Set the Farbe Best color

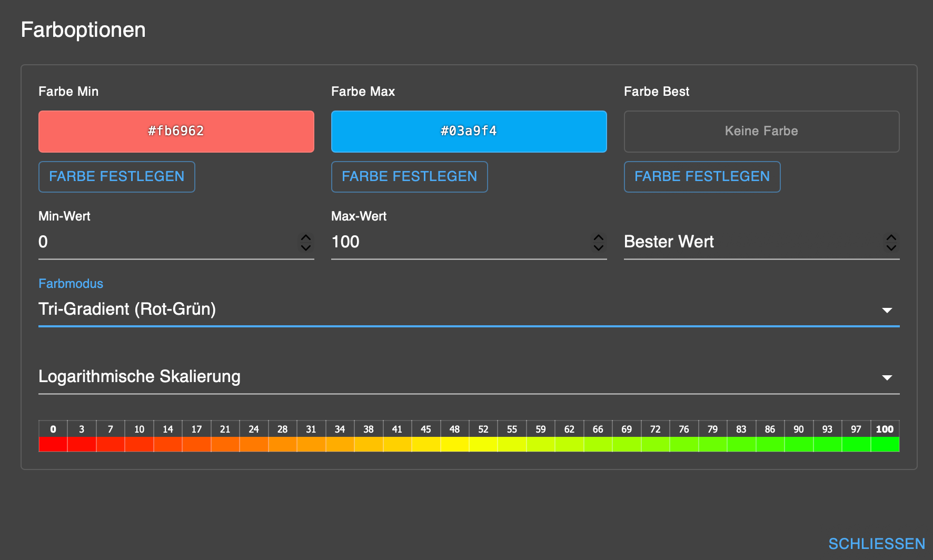pyautogui.click(x=702, y=177)
